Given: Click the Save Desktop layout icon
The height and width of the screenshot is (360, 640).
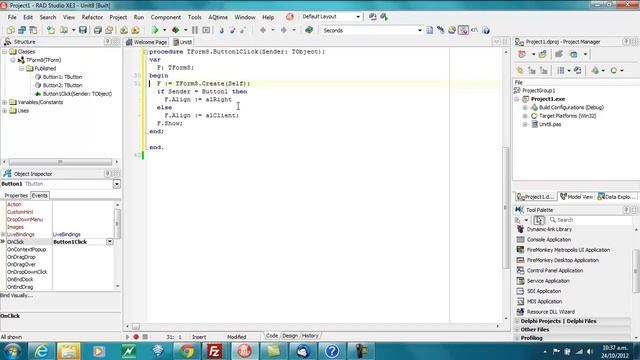Looking at the screenshot, I should click(x=373, y=17).
